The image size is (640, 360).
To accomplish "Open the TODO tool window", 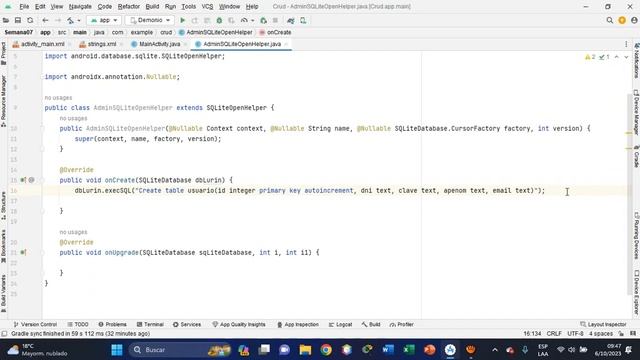I will [x=78, y=324].
